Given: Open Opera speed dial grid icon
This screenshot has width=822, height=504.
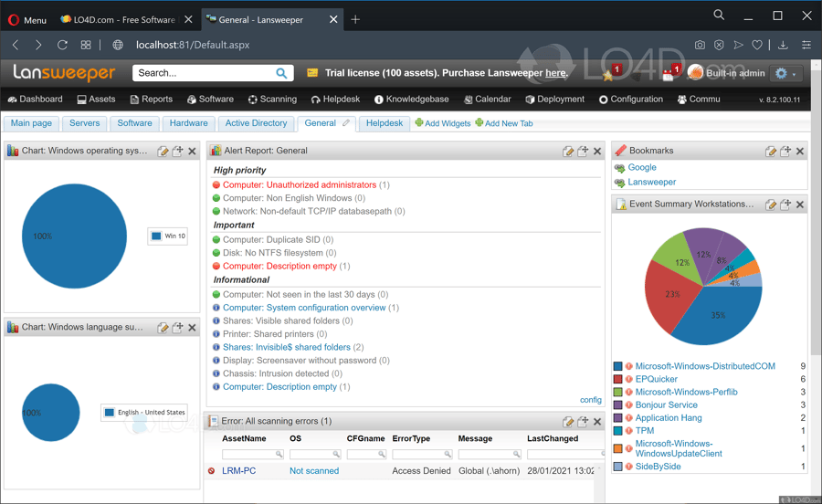Looking at the screenshot, I should (x=86, y=45).
